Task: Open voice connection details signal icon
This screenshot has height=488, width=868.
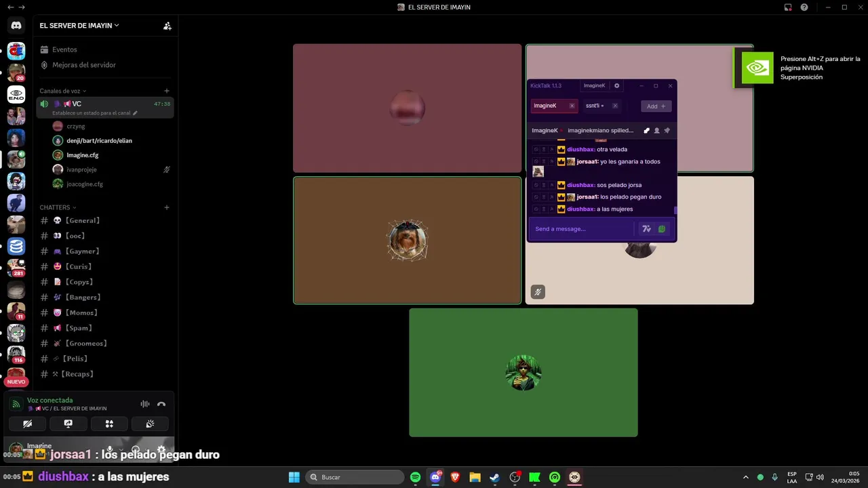Action: (16, 404)
